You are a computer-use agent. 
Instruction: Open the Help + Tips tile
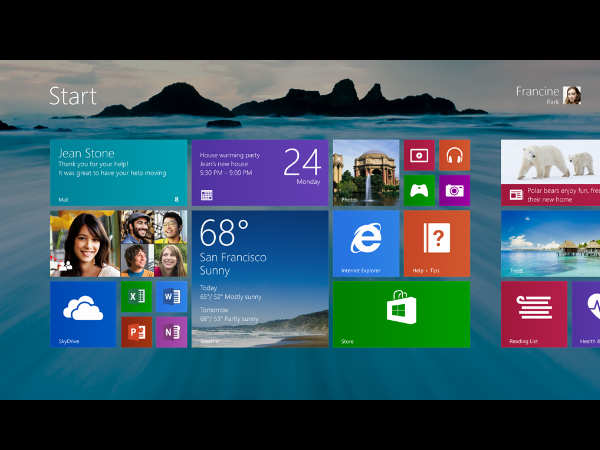click(x=437, y=243)
